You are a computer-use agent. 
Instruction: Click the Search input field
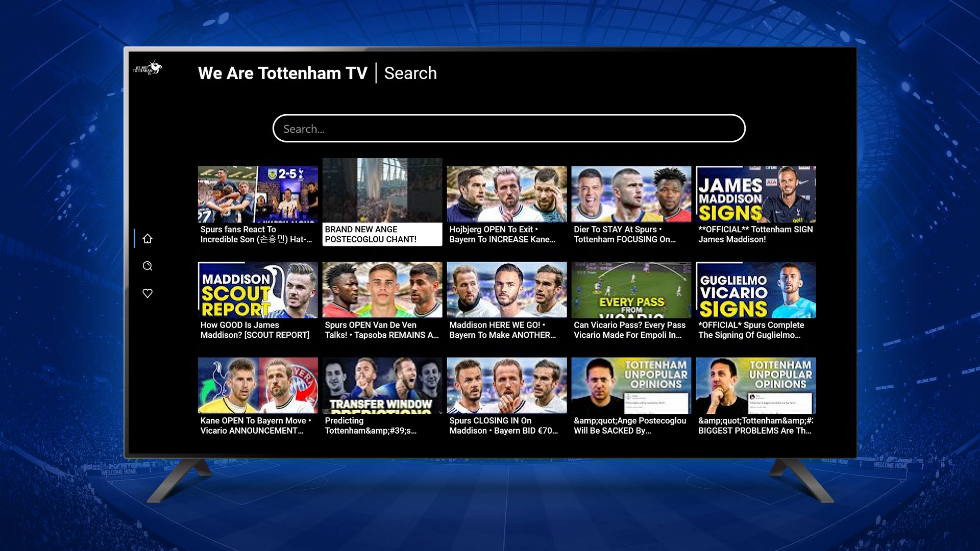(x=508, y=129)
